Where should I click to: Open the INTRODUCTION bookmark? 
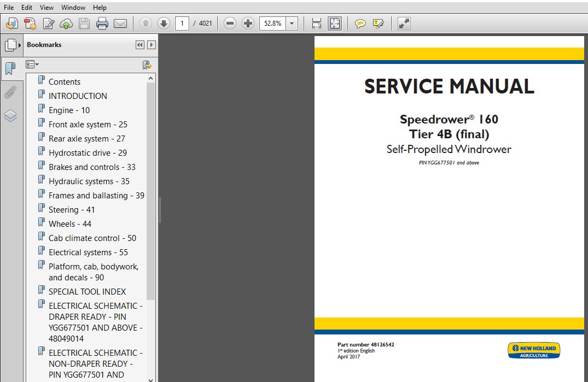(x=78, y=96)
